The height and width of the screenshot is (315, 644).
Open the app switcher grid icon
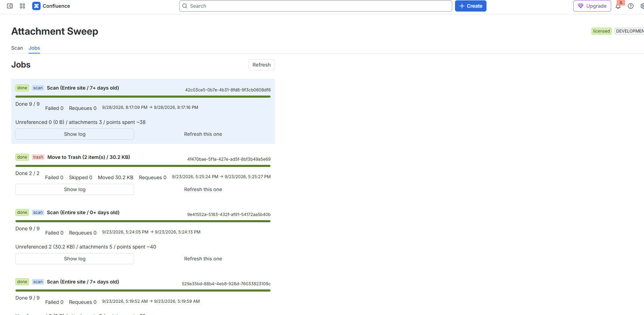tap(22, 6)
